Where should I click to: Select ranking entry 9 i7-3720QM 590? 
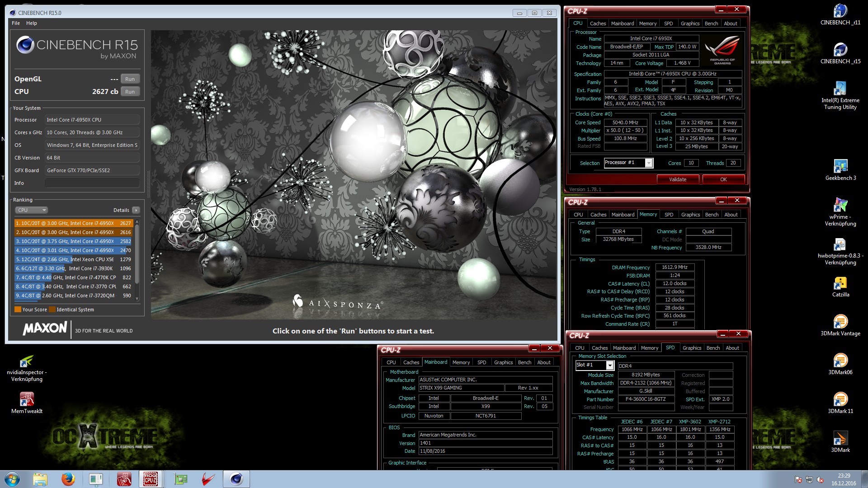tap(73, 296)
